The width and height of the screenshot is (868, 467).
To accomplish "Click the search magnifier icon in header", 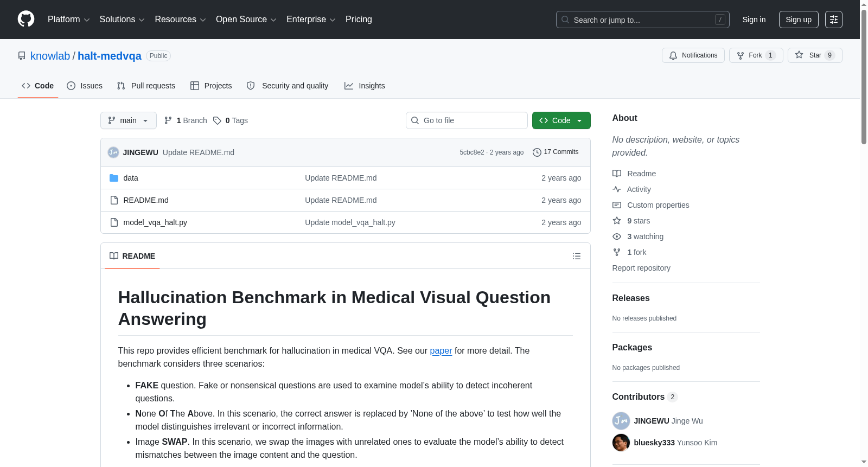I will (565, 20).
